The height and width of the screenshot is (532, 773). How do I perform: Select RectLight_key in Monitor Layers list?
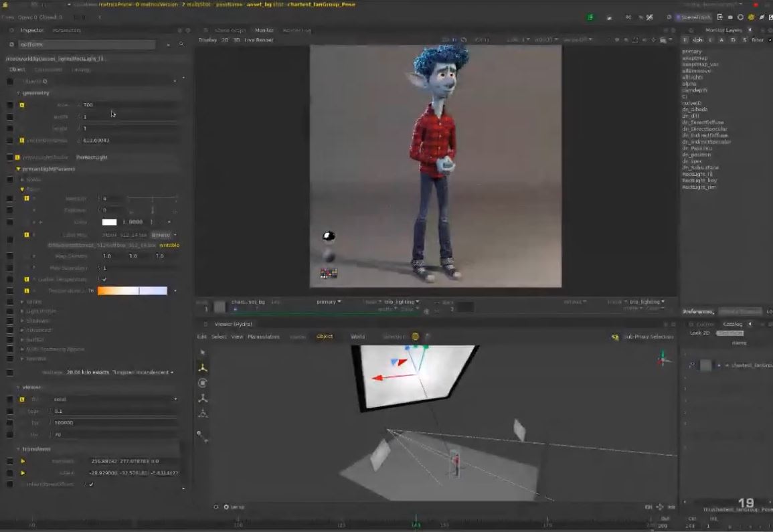coord(699,181)
